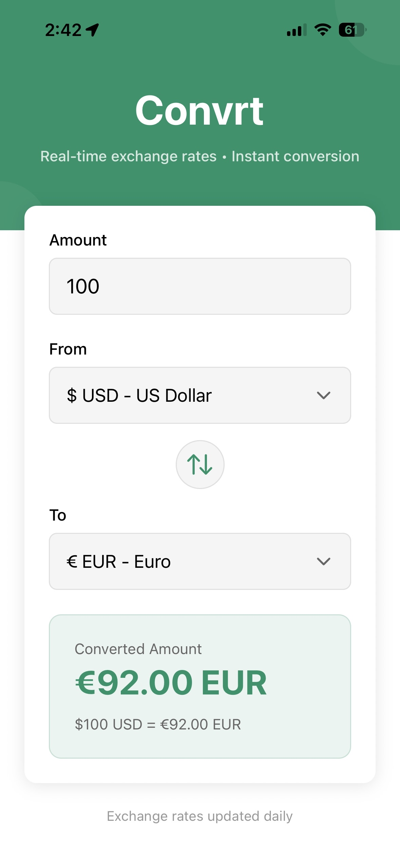Tap the €92.00 EUR converted result
Image resolution: width=400 pixels, height=868 pixels.
pyautogui.click(x=171, y=683)
